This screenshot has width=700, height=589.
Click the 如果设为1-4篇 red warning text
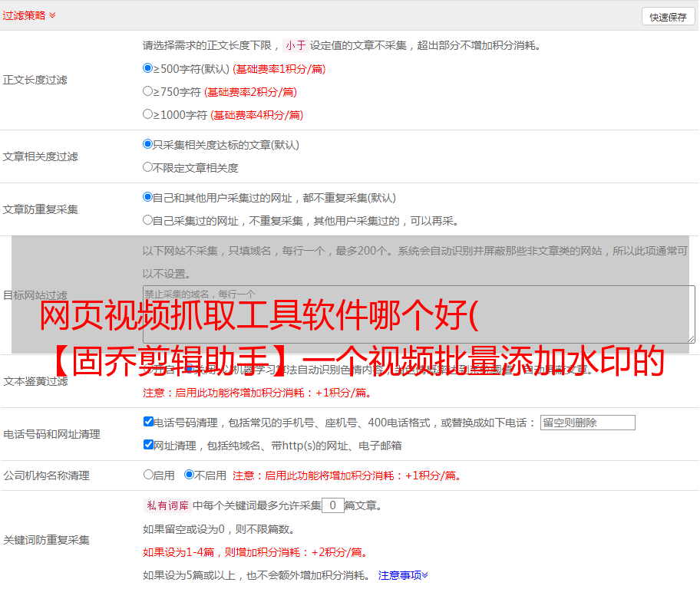tap(256, 552)
